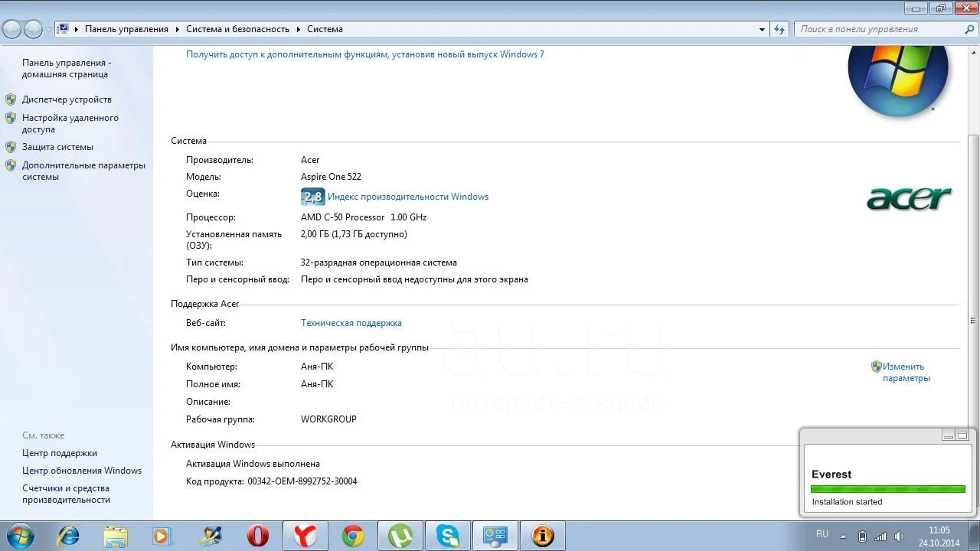Click the shield icon beside Защита системы
Image resolution: width=980 pixels, height=551 pixels.
11,147
